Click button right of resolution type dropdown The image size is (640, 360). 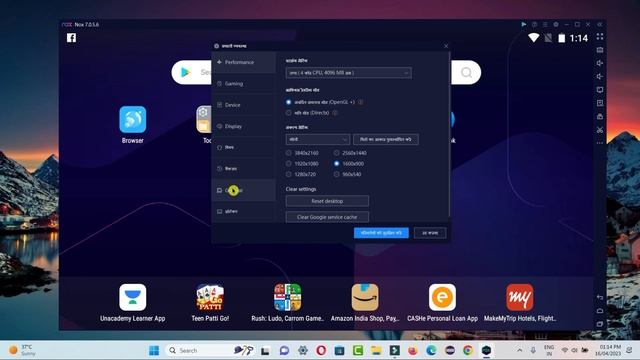click(x=386, y=140)
